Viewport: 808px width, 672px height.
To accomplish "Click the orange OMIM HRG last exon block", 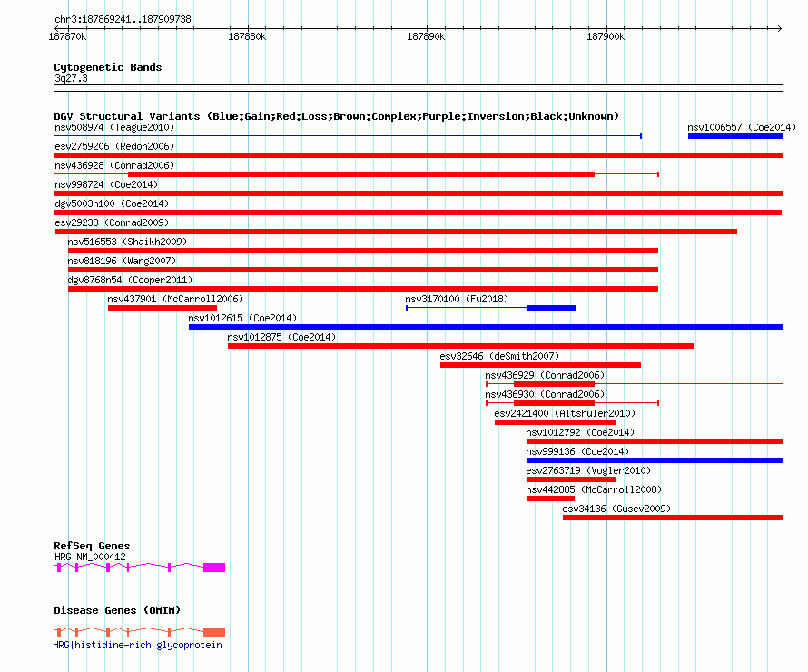I will coord(214,632).
